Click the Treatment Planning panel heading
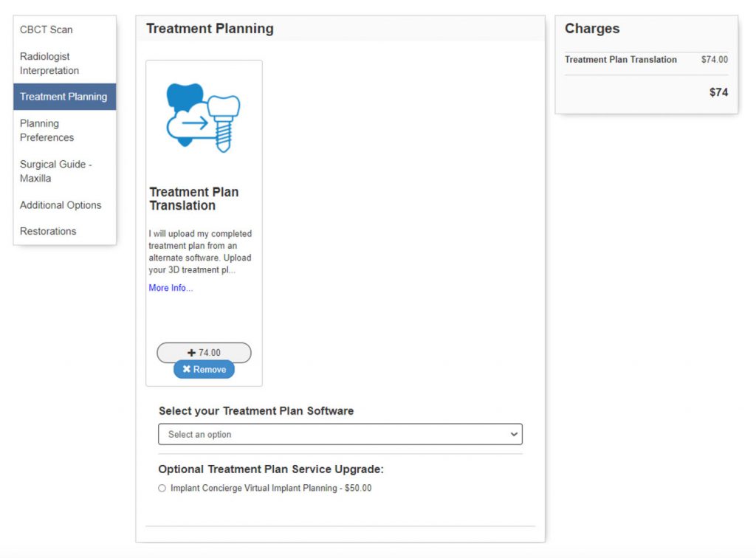756x558 pixels. click(x=210, y=29)
